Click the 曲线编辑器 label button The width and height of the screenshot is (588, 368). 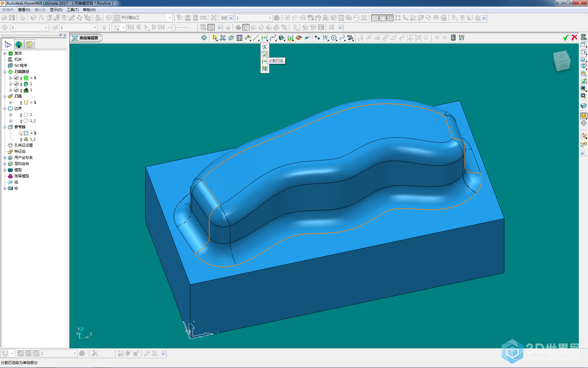pyautogui.click(x=86, y=38)
